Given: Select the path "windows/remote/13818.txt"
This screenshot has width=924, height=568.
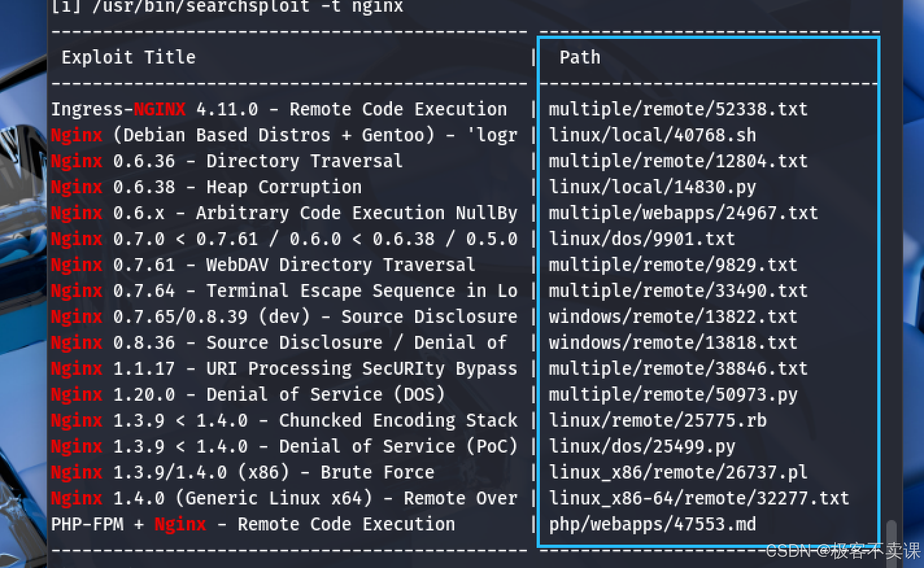Looking at the screenshot, I should (x=673, y=342).
